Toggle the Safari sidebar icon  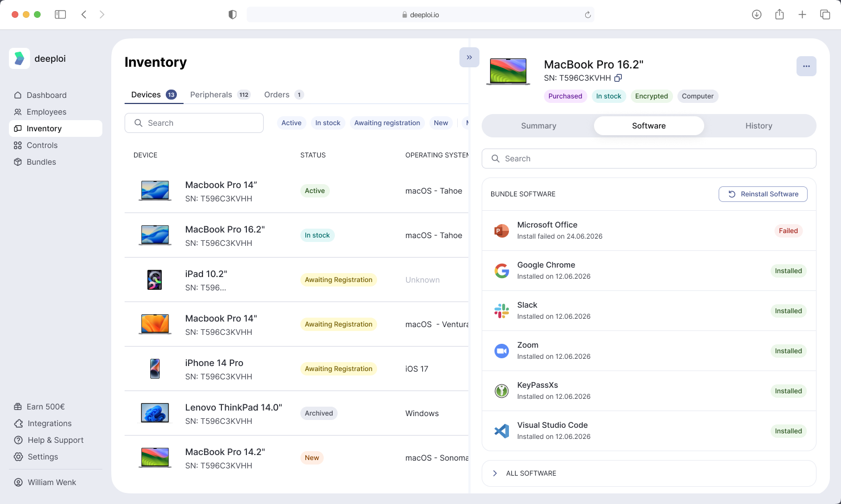click(x=60, y=14)
